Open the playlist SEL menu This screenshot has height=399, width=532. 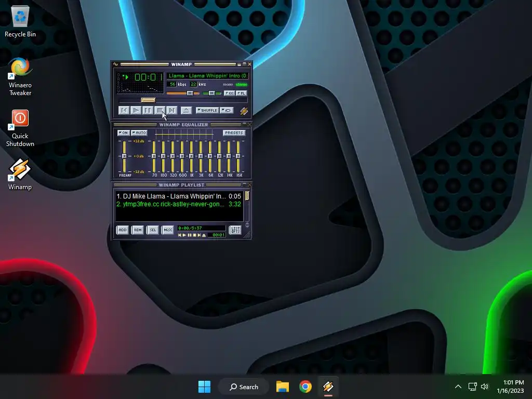click(x=153, y=230)
